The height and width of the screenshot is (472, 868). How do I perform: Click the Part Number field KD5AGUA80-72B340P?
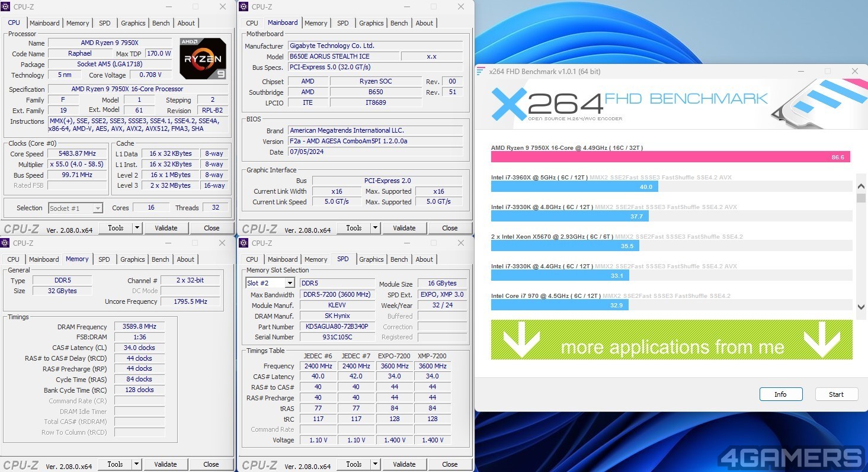337,327
